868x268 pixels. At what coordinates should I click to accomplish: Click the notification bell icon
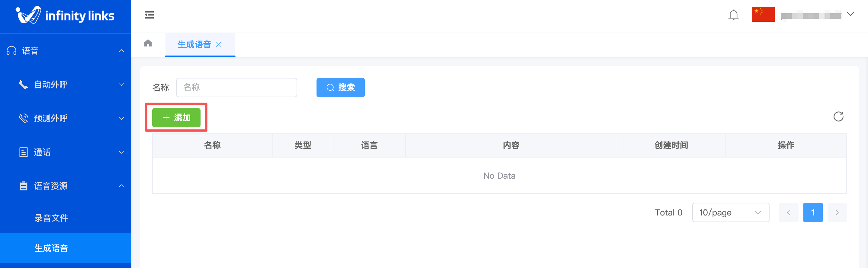click(733, 15)
